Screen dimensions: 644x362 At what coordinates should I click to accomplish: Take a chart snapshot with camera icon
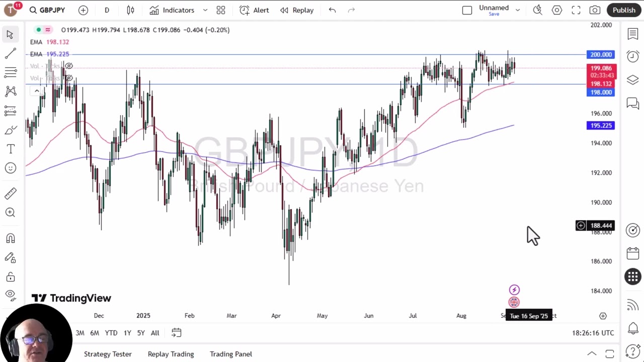point(595,10)
